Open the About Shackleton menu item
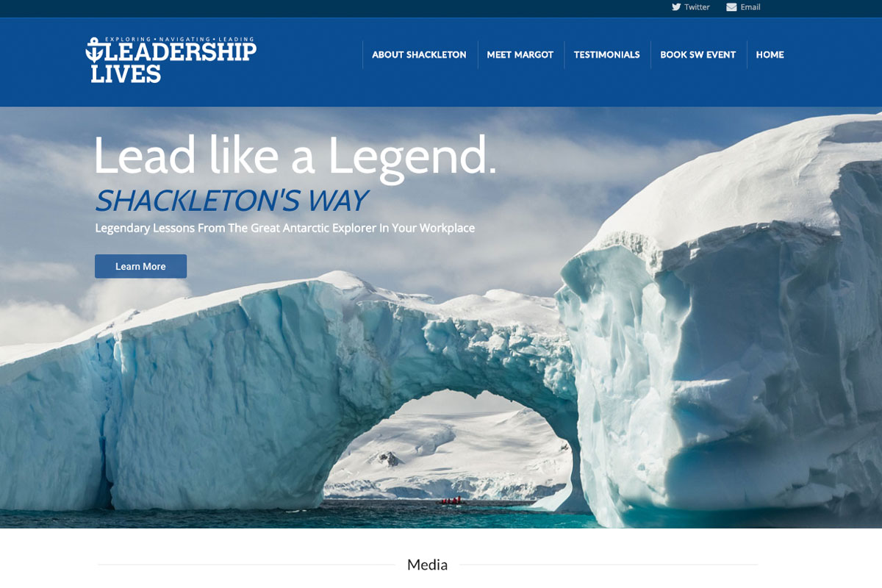This screenshot has width=882, height=588. coord(419,54)
